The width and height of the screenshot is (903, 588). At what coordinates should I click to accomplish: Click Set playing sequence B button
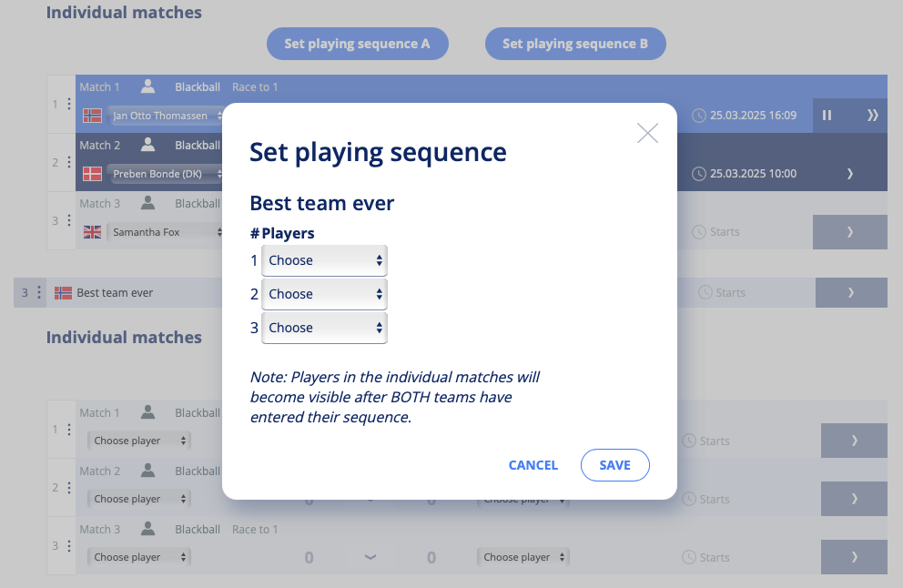[575, 44]
